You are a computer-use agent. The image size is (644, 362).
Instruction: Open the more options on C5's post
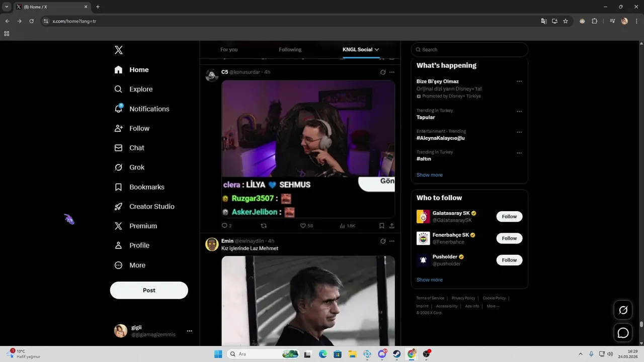[x=392, y=72]
